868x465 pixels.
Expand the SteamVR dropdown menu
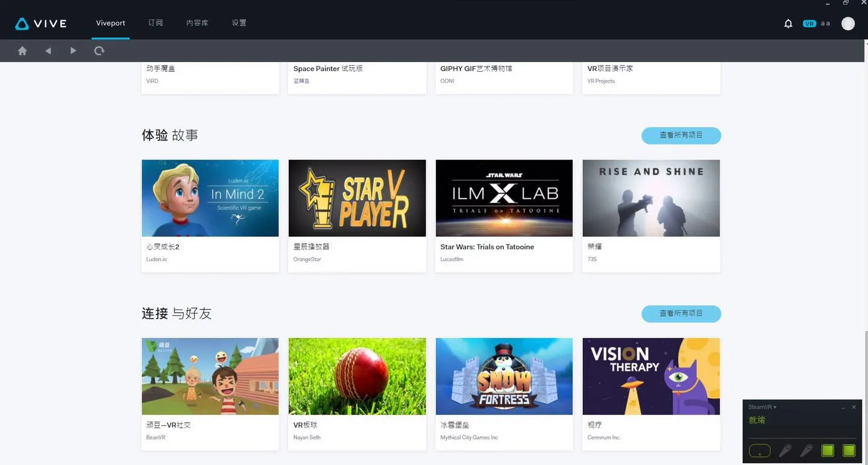[x=763, y=407]
